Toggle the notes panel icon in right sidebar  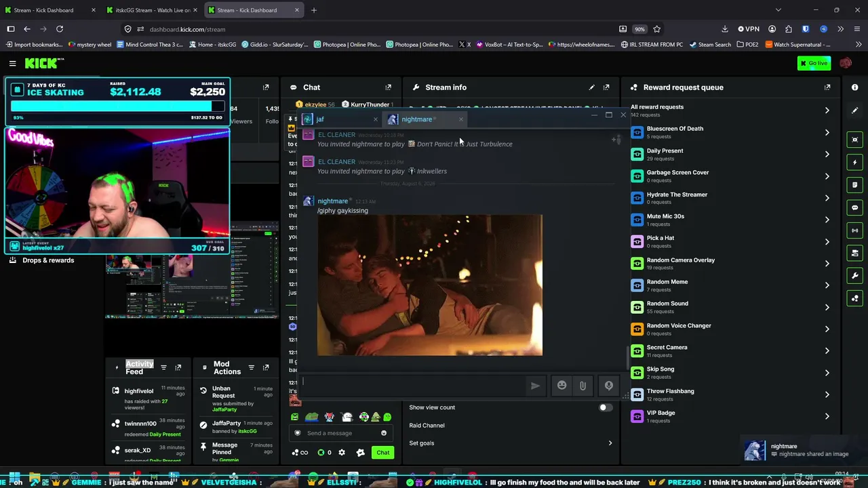click(x=854, y=185)
